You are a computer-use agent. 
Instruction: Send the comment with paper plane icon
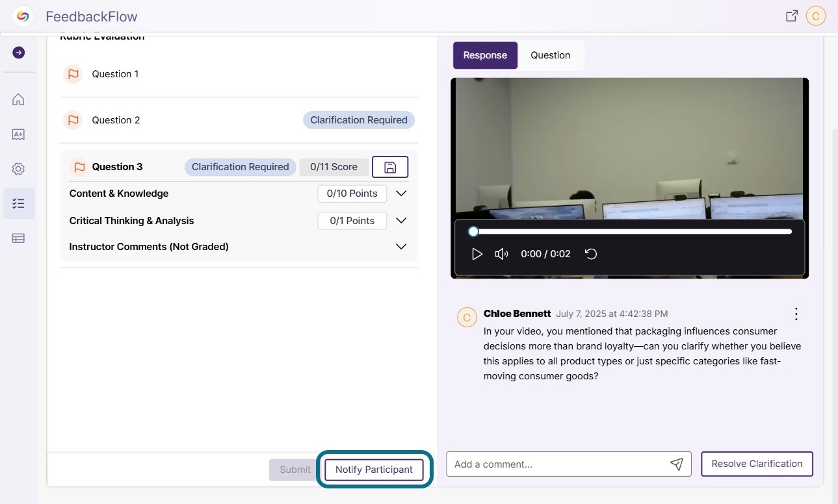pyautogui.click(x=677, y=464)
